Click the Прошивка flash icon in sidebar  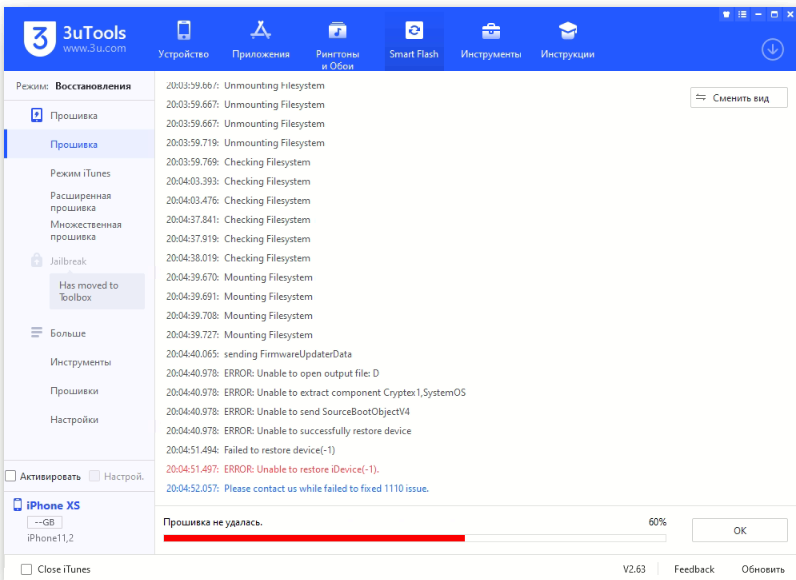click(x=37, y=115)
